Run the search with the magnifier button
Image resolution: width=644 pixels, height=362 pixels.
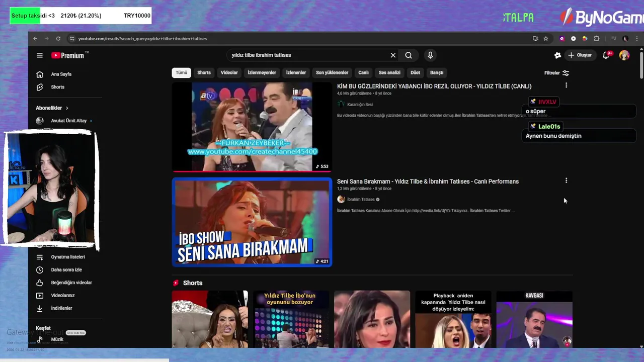coord(409,55)
